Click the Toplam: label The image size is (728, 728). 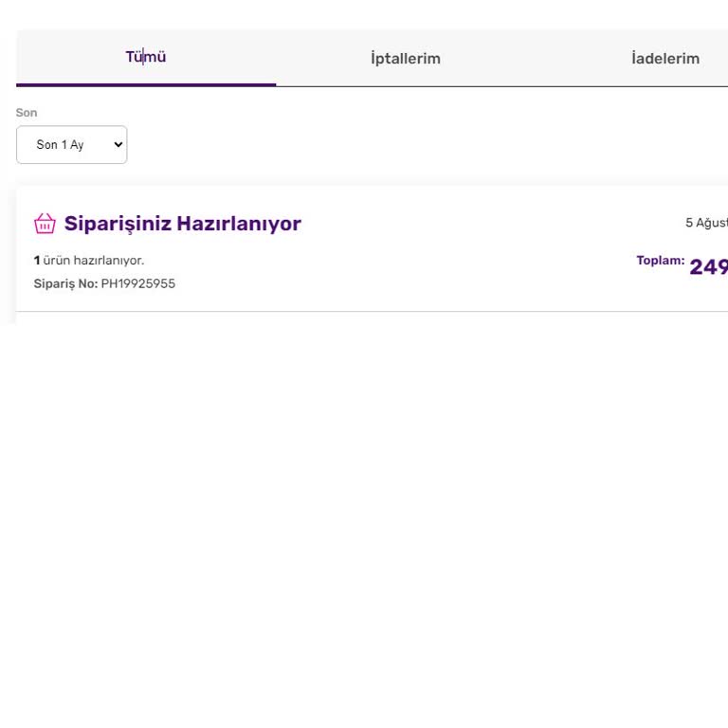660,260
